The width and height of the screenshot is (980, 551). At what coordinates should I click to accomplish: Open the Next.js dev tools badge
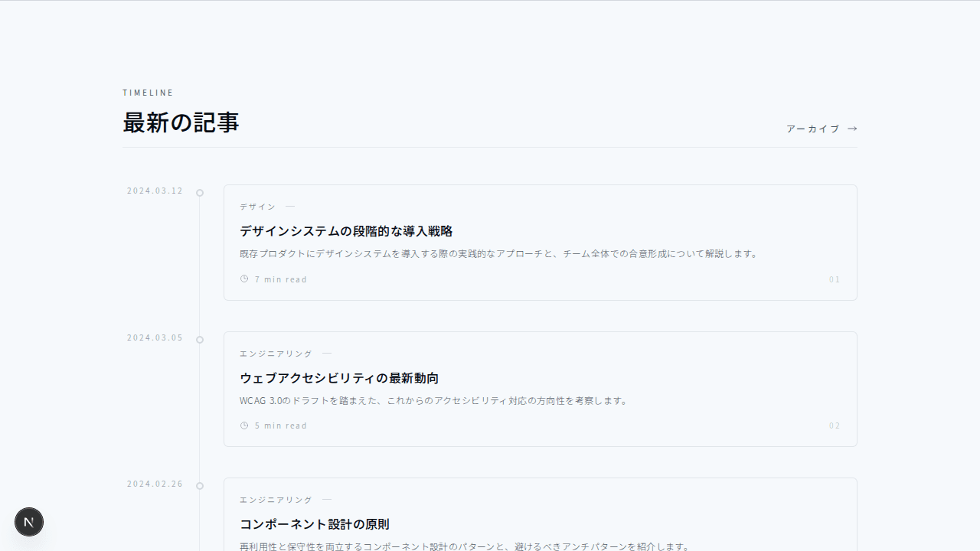29,522
